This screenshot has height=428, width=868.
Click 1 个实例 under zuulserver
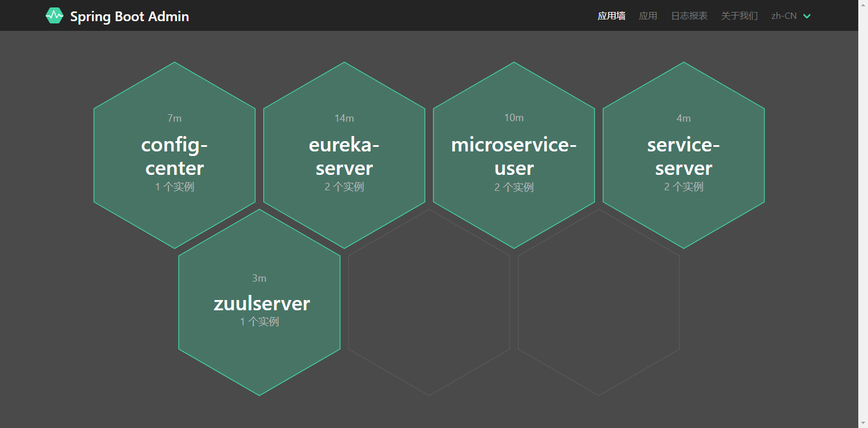pos(259,322)
